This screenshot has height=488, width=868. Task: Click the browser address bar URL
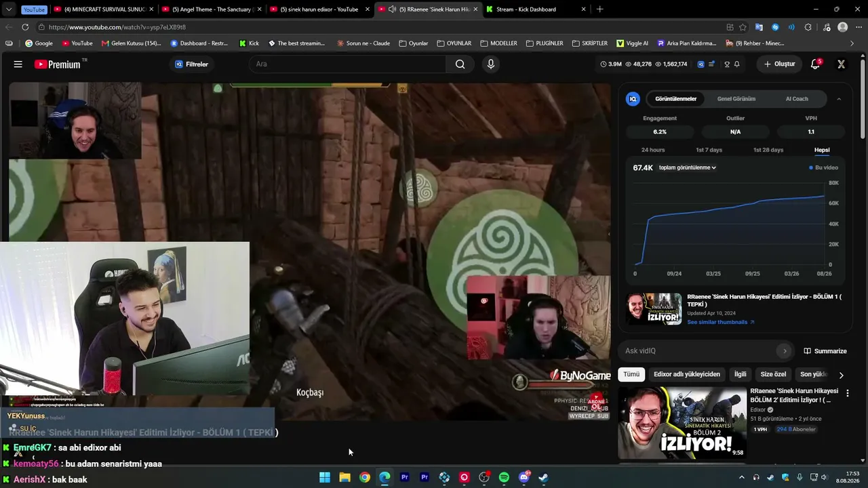tap(117, 27)
